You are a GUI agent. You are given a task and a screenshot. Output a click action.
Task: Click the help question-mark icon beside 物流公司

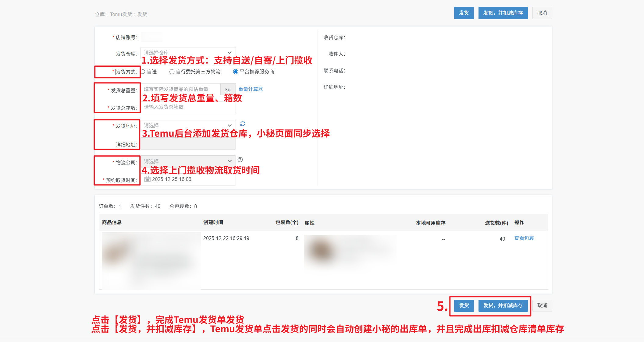pyautogui.click(x=240, y=160)
